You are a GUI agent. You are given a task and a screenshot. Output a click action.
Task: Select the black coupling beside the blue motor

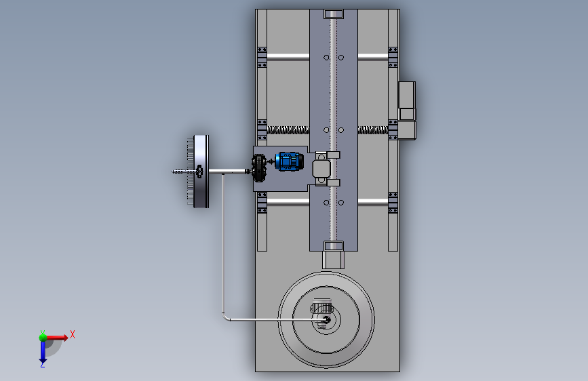click(x=259, y=168)
